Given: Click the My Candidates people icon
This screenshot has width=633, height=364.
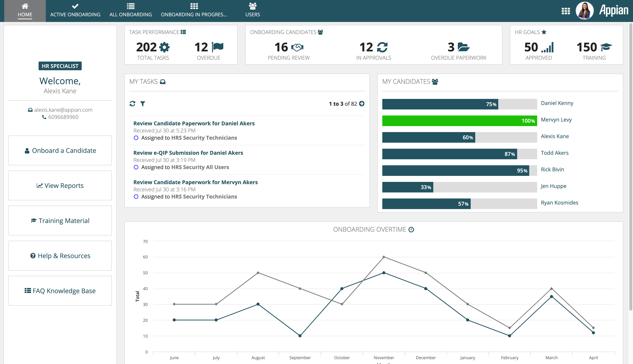Looking at the screenshot, I should 435,81.
